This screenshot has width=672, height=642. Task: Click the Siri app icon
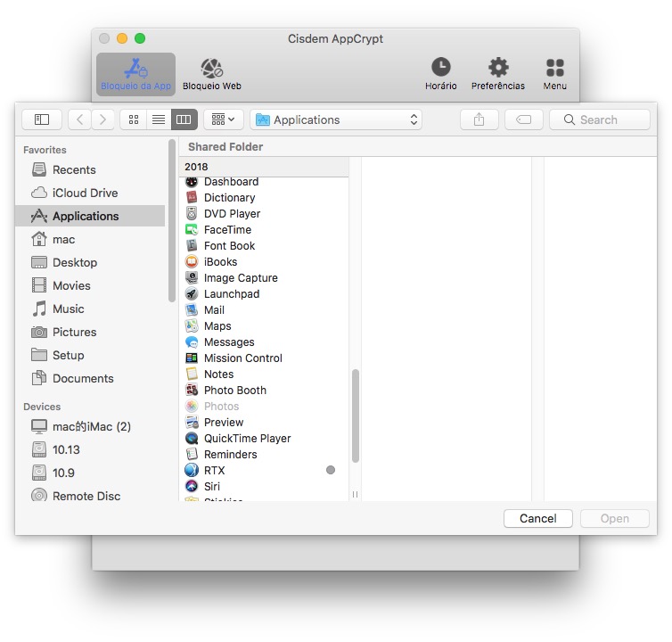click(192, 486)
